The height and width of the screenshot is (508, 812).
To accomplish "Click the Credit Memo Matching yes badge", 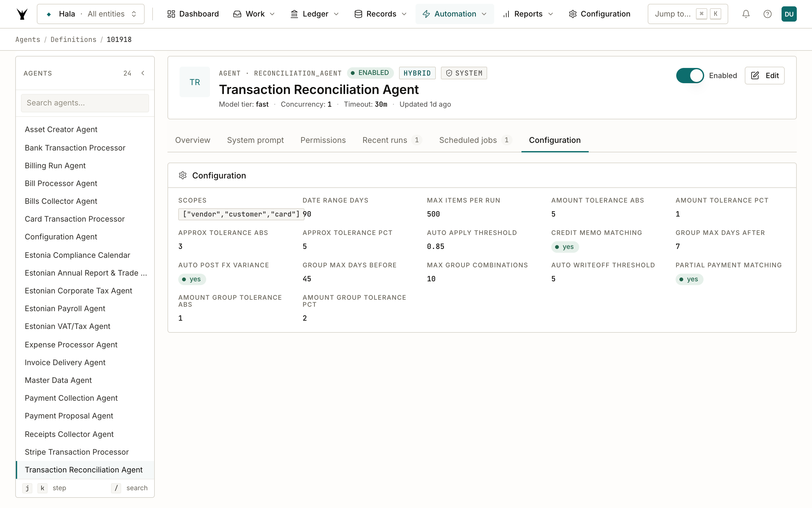I will point(565,247).
